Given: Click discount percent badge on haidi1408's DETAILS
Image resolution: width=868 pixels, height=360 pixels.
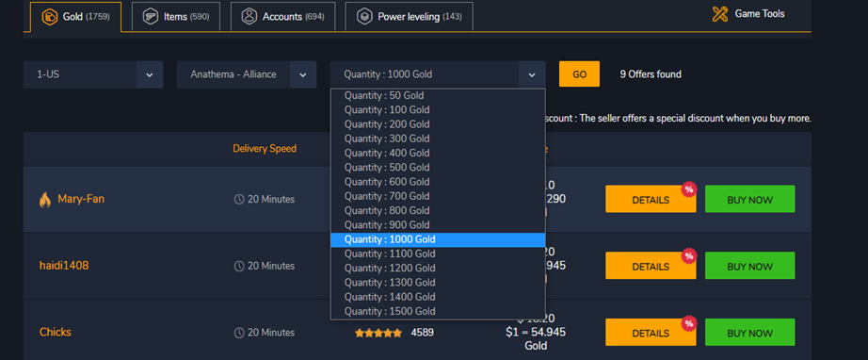Looking at the screenshot, I should click(x=688, y=256).
